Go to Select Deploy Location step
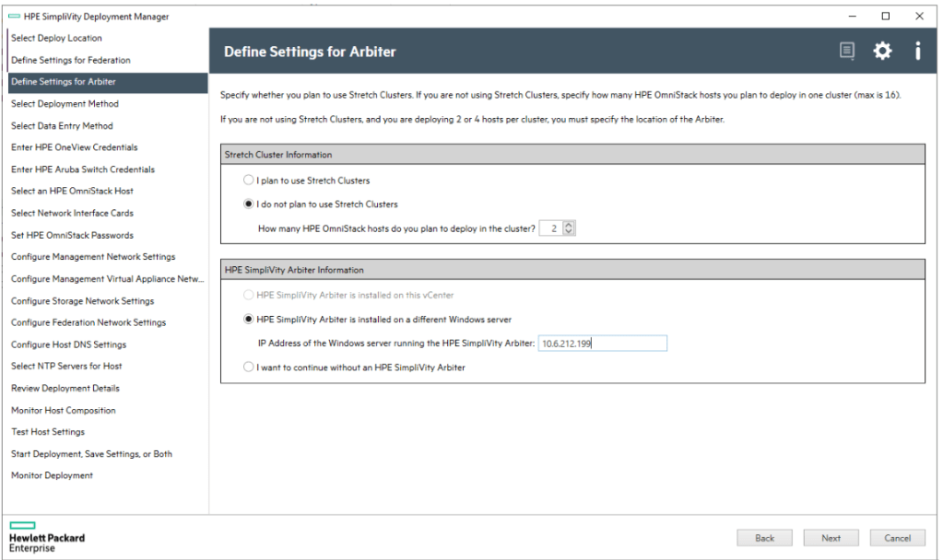The height and width of the screenshot is (560, 943). click(56, 39)
